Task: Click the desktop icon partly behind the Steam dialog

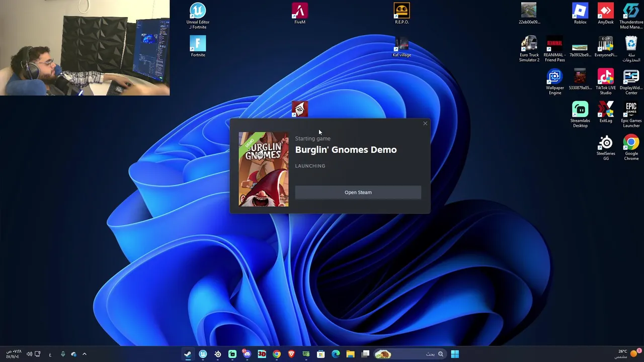Action: pyautogui.click(x=300, y=109)
